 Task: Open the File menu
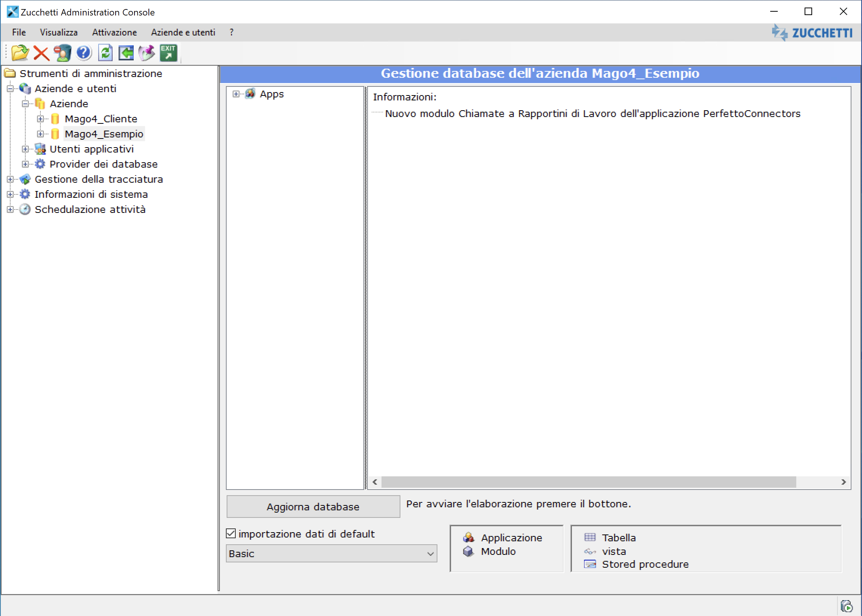[x=19, y=32]
